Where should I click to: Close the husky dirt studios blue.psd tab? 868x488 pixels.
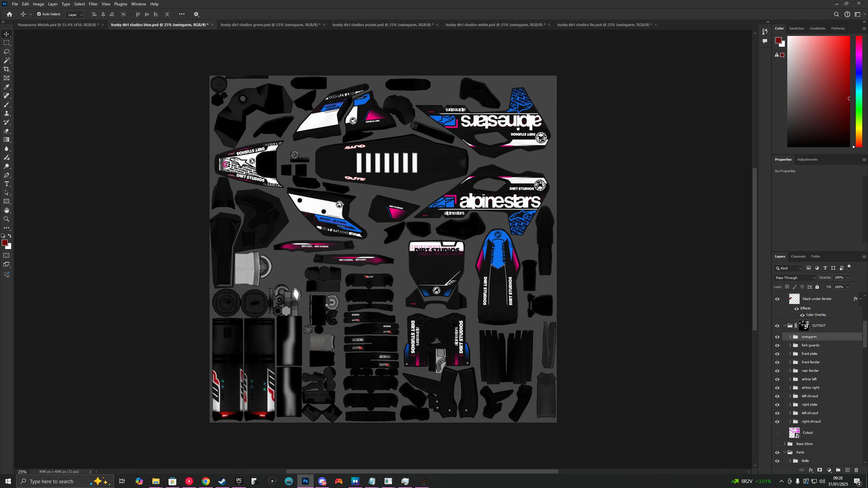213,25
